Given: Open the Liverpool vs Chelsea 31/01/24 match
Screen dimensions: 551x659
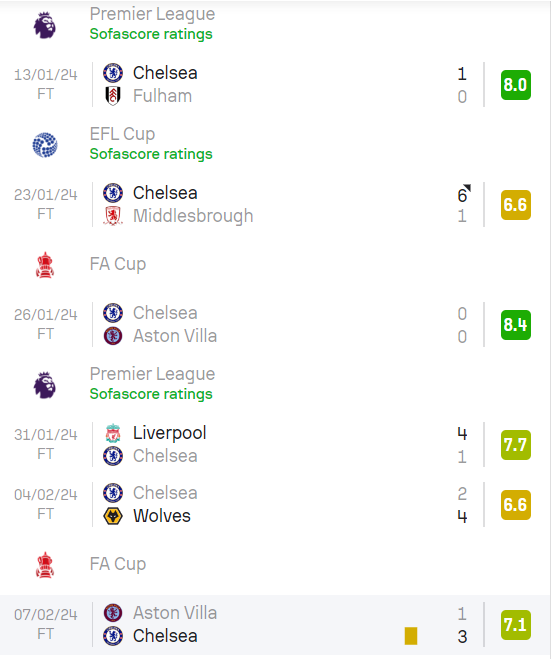Looking at the screenshot, I should tap(275, 445).
